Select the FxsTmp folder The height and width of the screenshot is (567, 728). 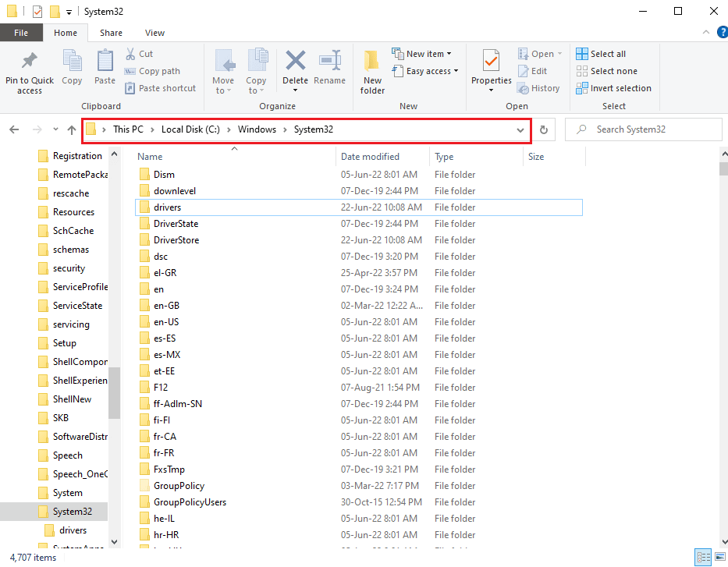[358, 469]
